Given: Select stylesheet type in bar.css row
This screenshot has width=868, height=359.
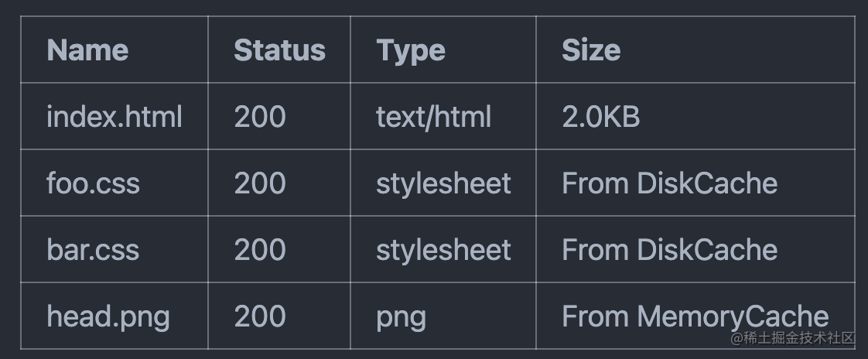Looking at the screenshot, I should click(443, 250).
